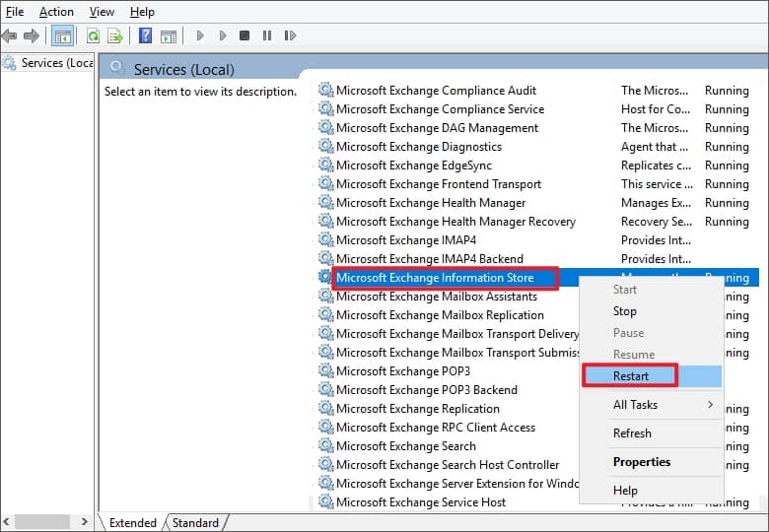Click left arrow of tree scrollbar
The height and width of the screenshot is (532, 769).
tap(6, 522)
